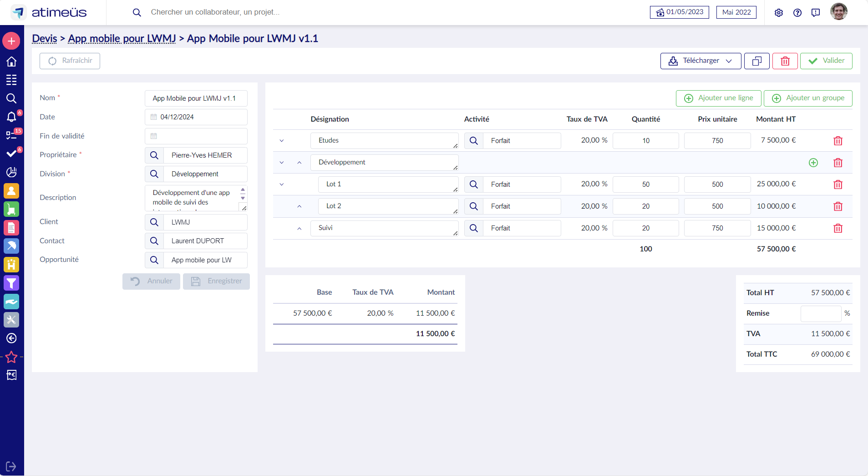Delete the quote with top red trash icon
The width and height of the screenshot is (868, 476).
click(x=785, y=61)
